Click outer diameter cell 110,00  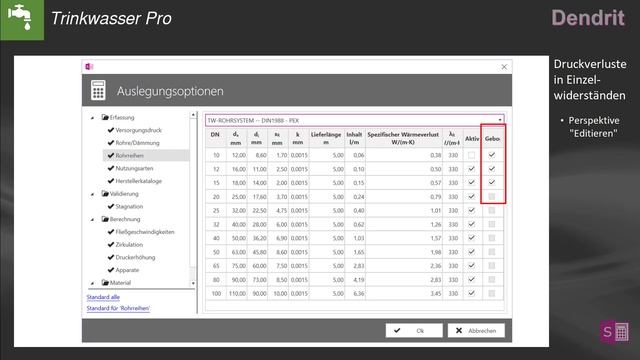coord(237,293)
